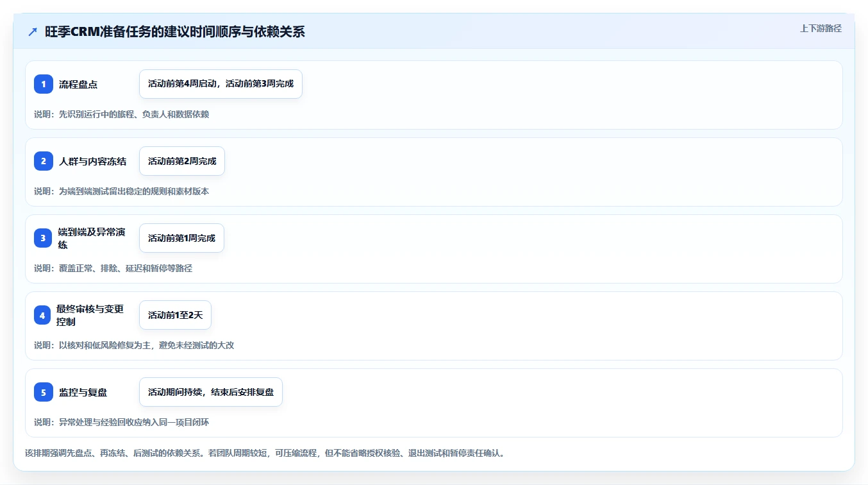The height and width of the screenshot is (485, 868).
Task: Select the 流程盘点 step name
Action: pyautogui.click(x=78, y=84)
